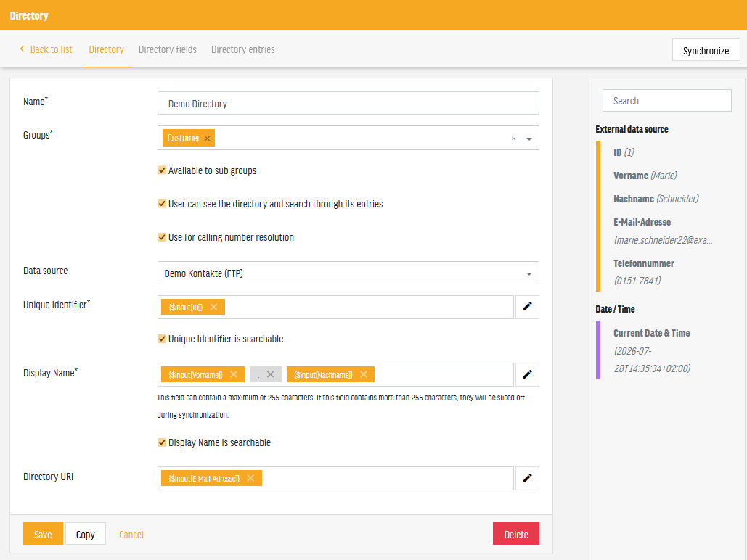This screenshot has width=747, height=560.
Task: Open the Directory entries tab
Action: pyautogui.click(x=243, y=49)
